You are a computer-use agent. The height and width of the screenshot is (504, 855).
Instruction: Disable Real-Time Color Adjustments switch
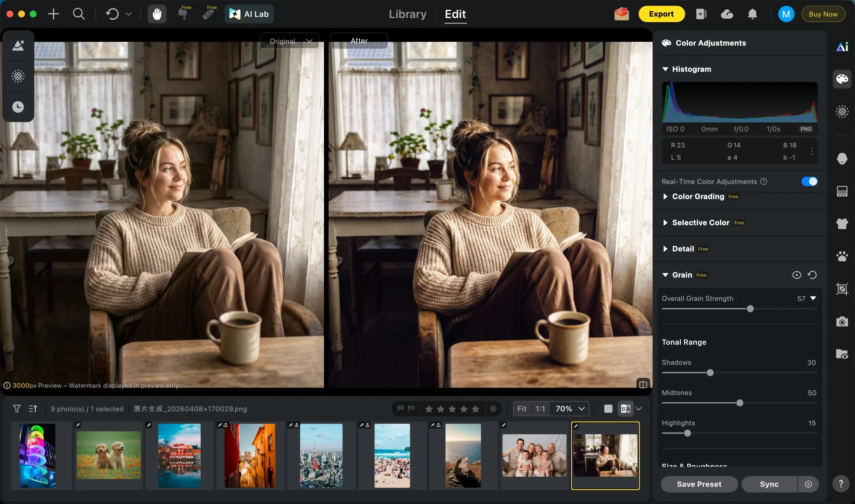(809, 181)
